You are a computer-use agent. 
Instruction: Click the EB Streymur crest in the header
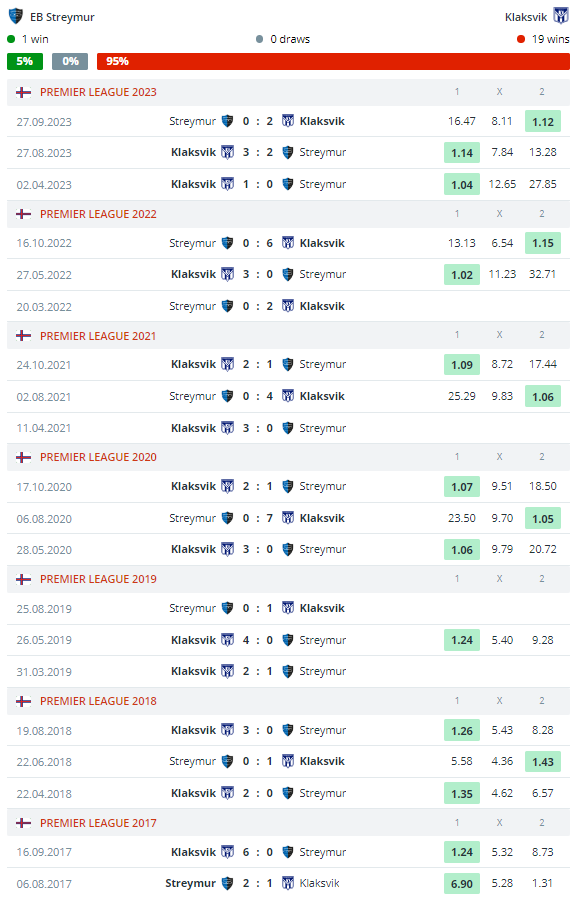[15, 16]
